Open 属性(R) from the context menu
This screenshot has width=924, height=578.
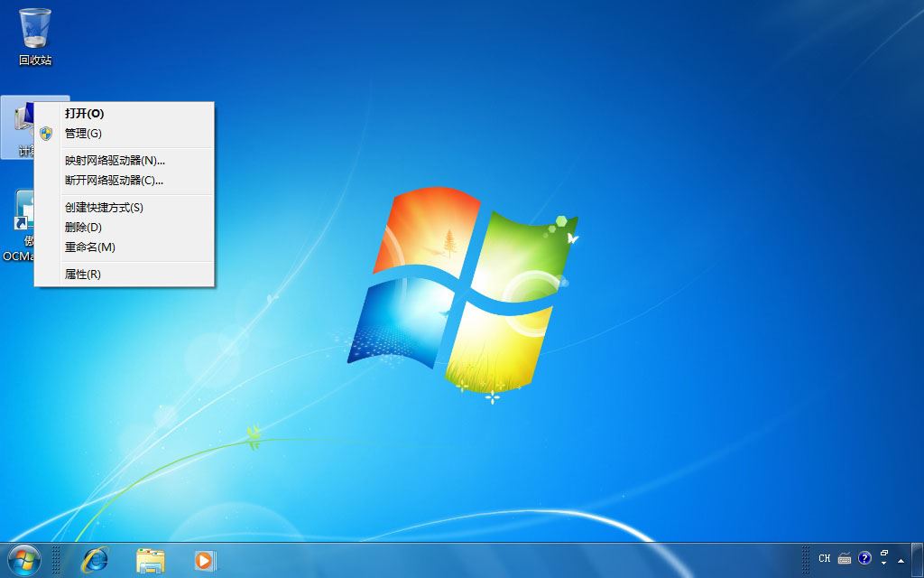click(125, 275)
